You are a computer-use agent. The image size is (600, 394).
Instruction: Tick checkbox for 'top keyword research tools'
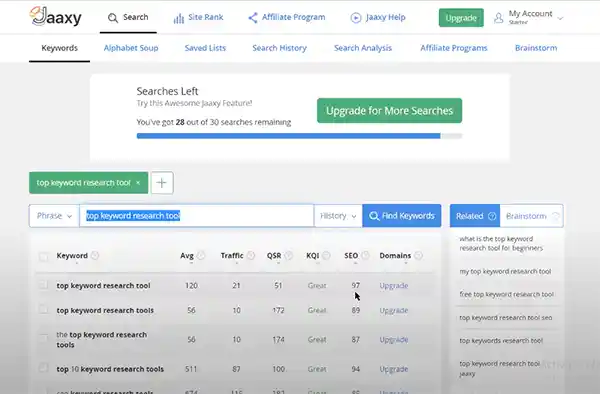[43, 309]
